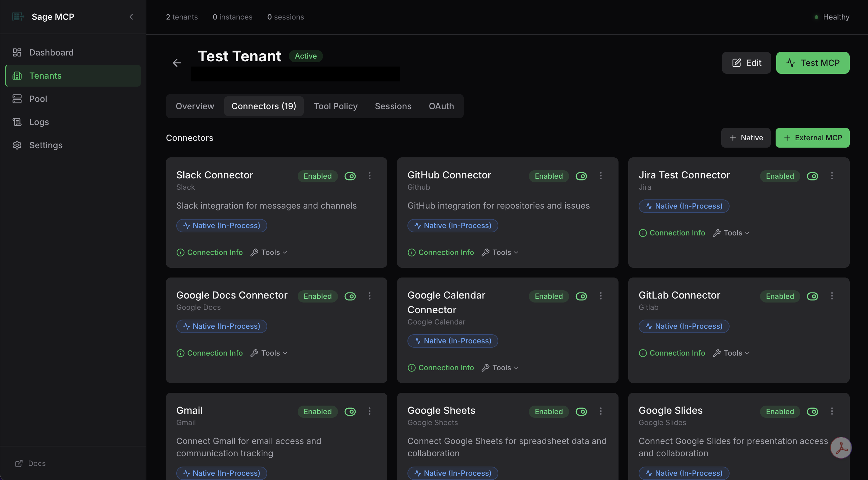Click the Healthy status indicator
The image size is (868, 480).
pos(832,17)
